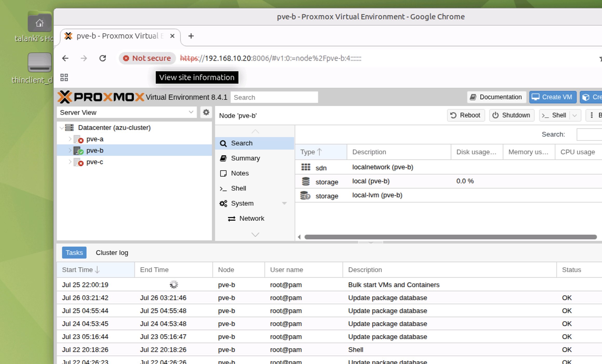Viewport: 602px width, 364px height.
Task: Collapse the Datacenter (azu-cluster) tree node
Action: coord(62,127)
